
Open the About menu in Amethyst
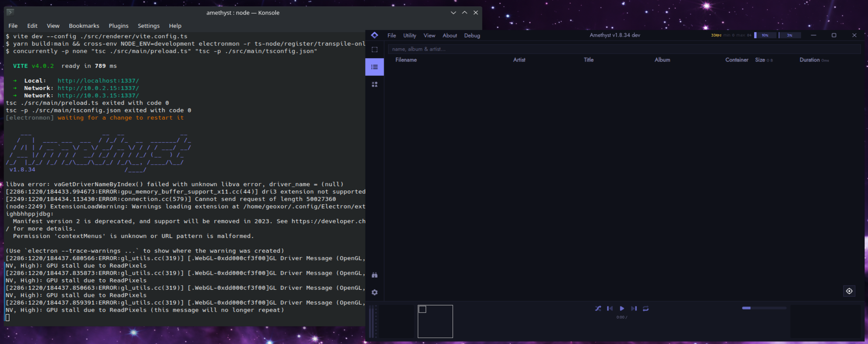pyautogui.click(x=449, y=35)
